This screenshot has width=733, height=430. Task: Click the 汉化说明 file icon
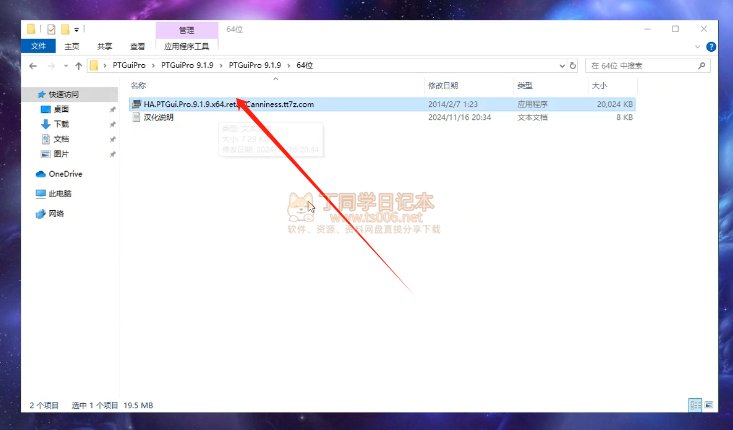tap(136, 117)
